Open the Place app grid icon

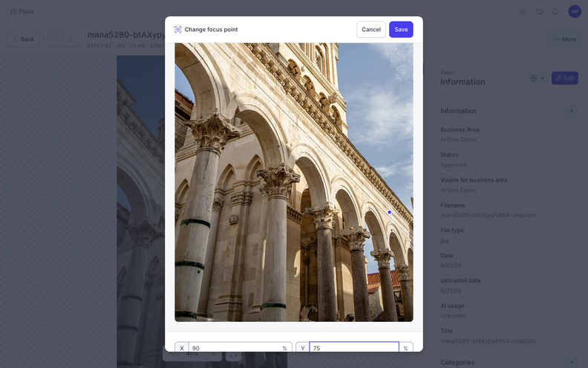point(13,12)
